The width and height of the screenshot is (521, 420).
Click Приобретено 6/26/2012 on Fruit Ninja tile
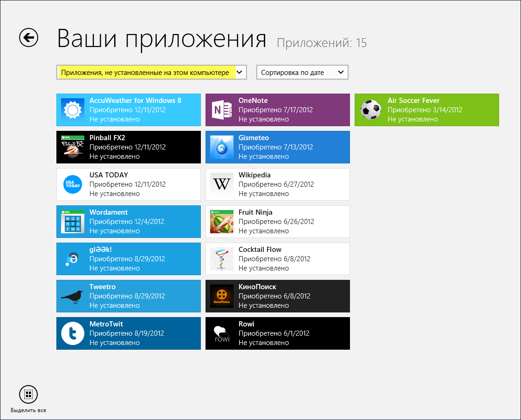276,222
